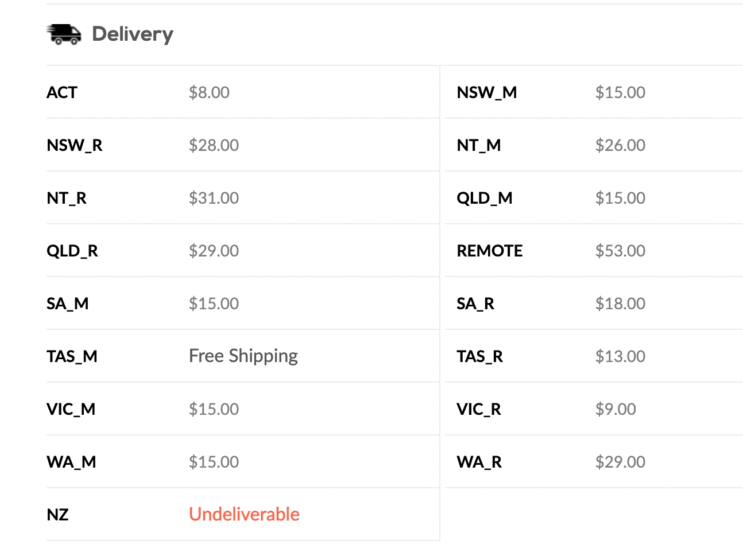Screen dimensions: 743x560
Task: Select the NZ region label
Action: pyautogui.click(x=57, y=515)
